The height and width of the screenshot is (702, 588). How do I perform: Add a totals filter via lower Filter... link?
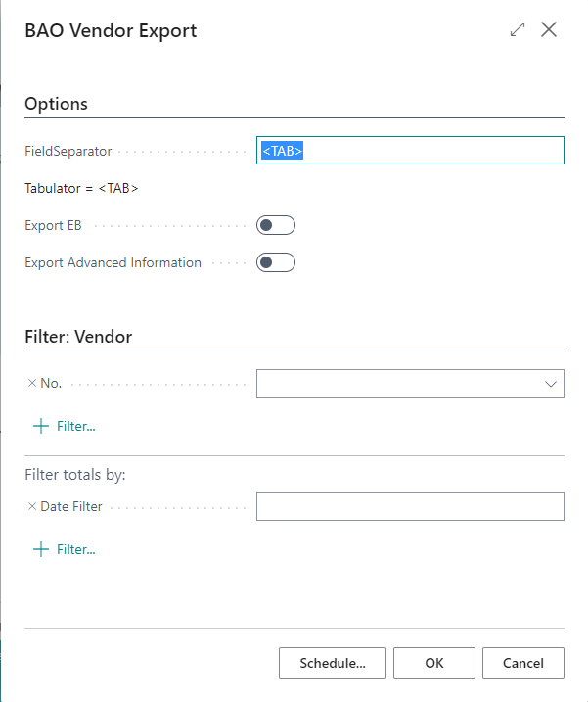coord(76,550)
